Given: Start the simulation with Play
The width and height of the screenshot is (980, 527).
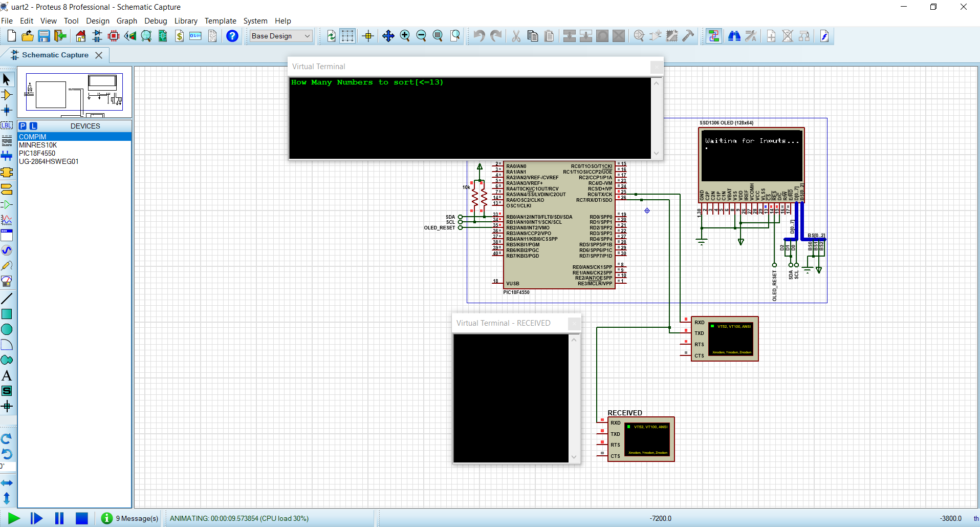Looking at the screenshot, I should click(14, 518).
